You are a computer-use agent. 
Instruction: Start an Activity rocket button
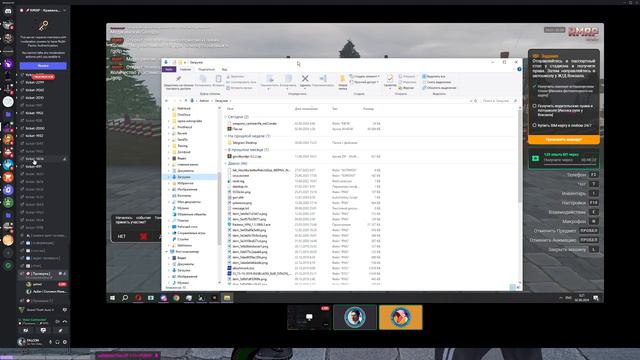point(60,331)
